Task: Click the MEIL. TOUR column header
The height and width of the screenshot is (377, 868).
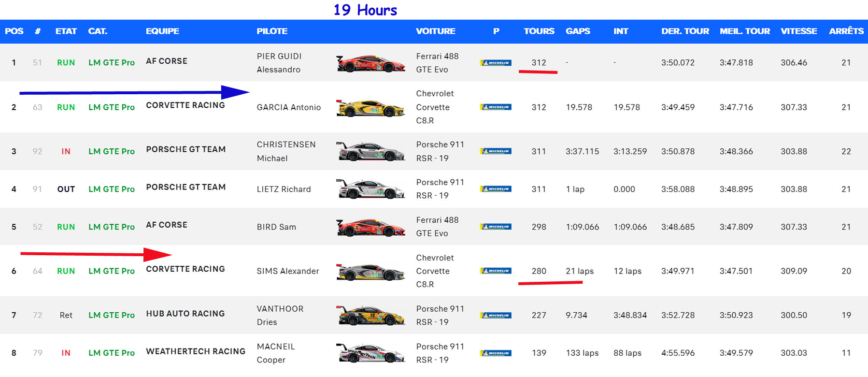Action: point(744,31)
